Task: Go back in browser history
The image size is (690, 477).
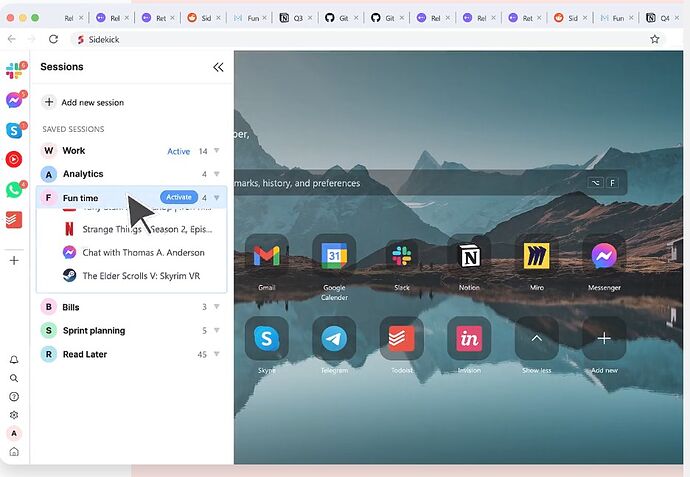Action: [x=12, y=39]
